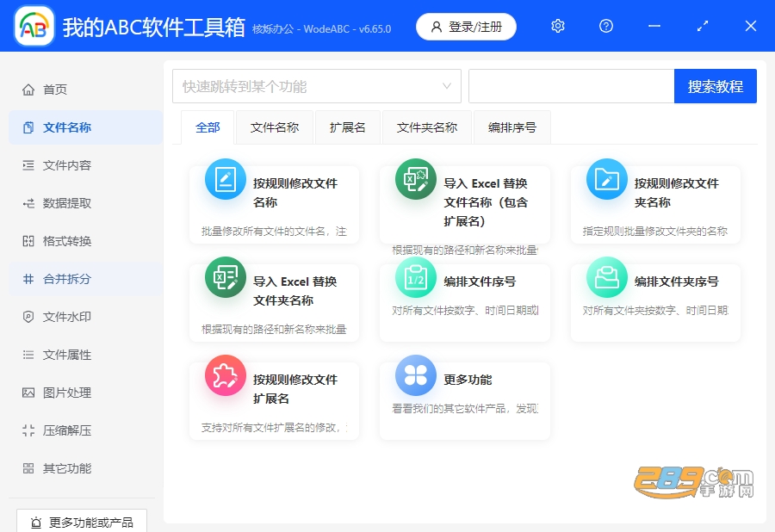Open the settings gear icon
Screen dimensions: 775x532
[557, 26]
